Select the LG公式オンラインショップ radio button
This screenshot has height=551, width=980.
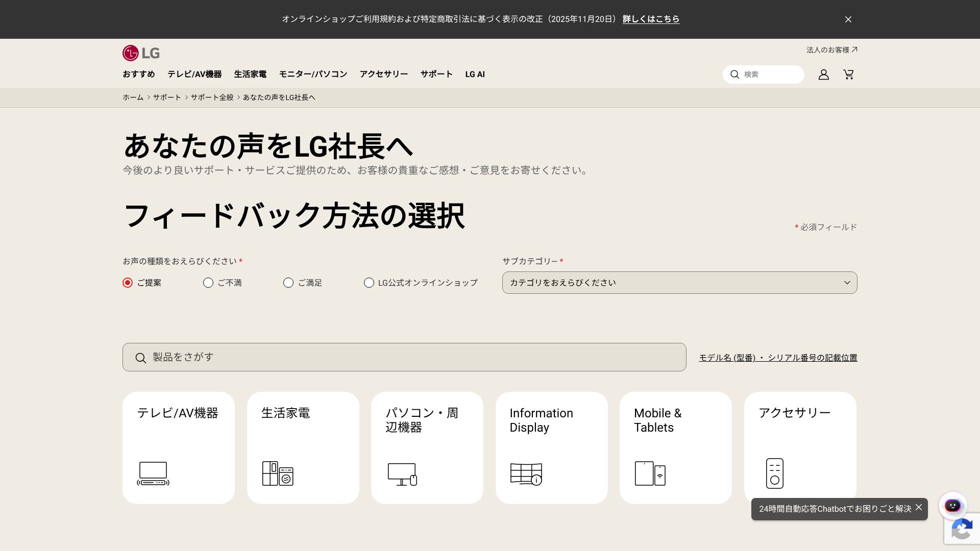tap(369, 283)
